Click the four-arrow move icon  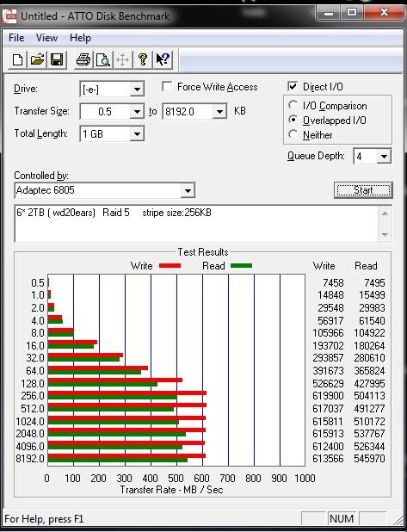(122, 60)
